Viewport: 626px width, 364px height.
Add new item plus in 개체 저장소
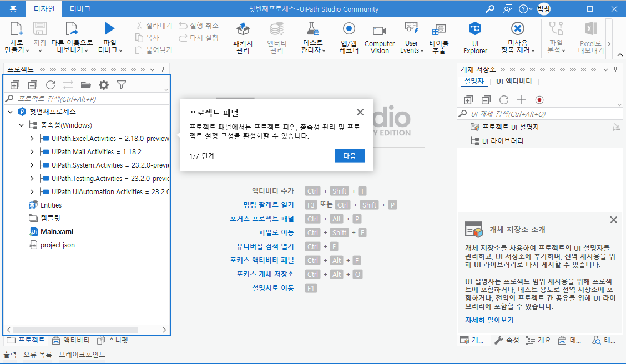pos(522,100)
